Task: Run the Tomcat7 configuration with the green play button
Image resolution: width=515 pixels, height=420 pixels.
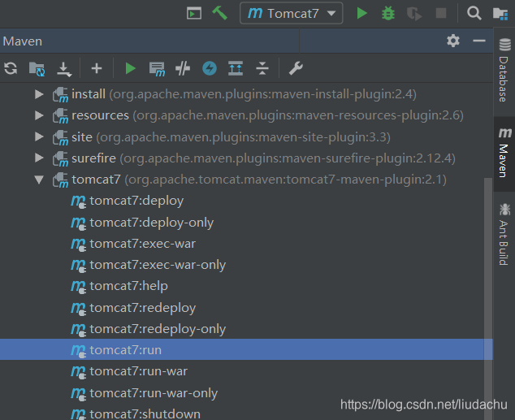Action: coord(361,14)
